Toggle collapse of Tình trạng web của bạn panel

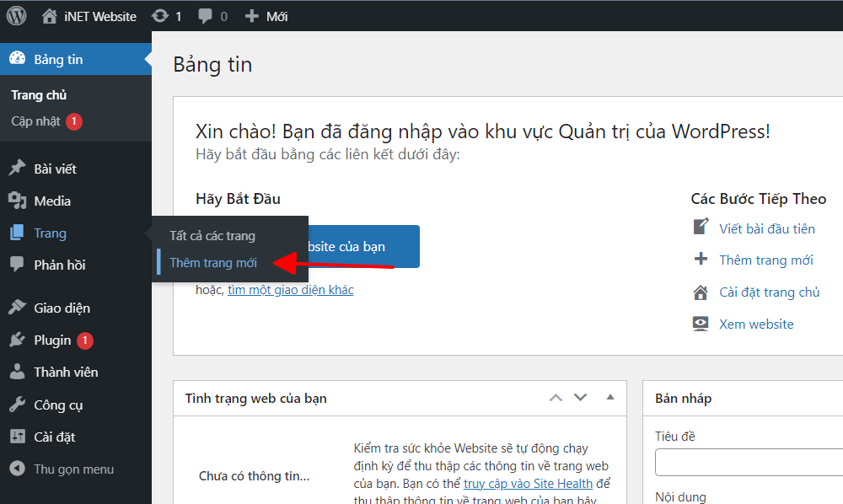(610, 397)
